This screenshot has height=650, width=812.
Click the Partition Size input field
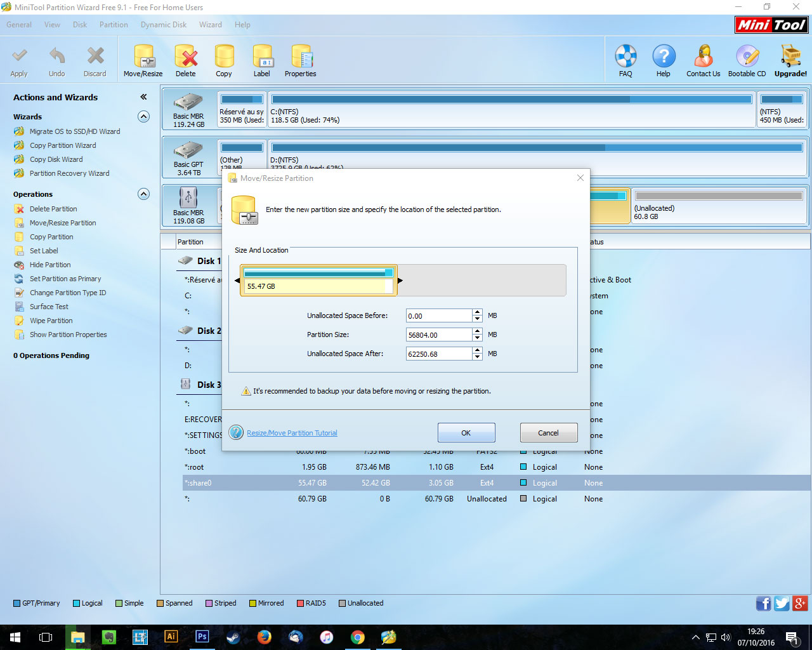point(439,335)
